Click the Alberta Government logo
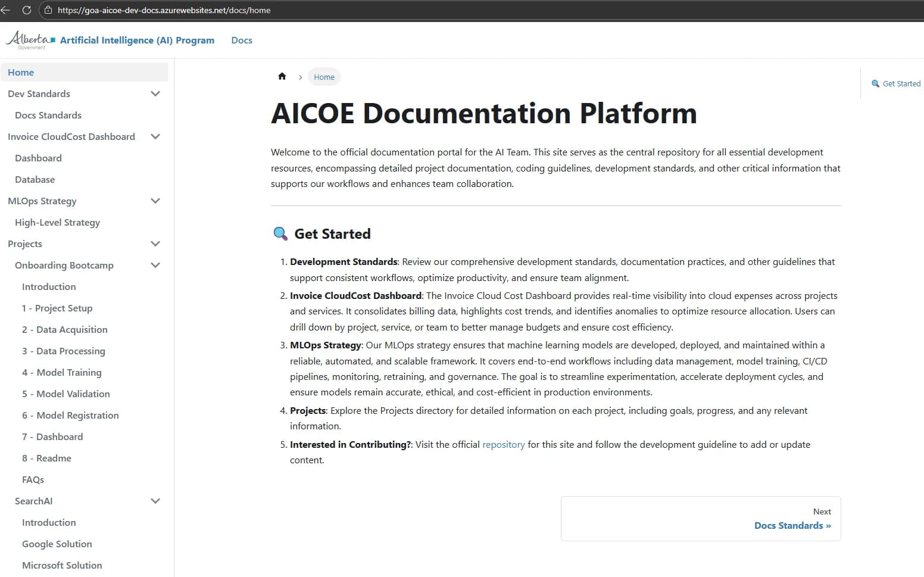The width and height of the screenshot is (924, 577). point(29,40)
